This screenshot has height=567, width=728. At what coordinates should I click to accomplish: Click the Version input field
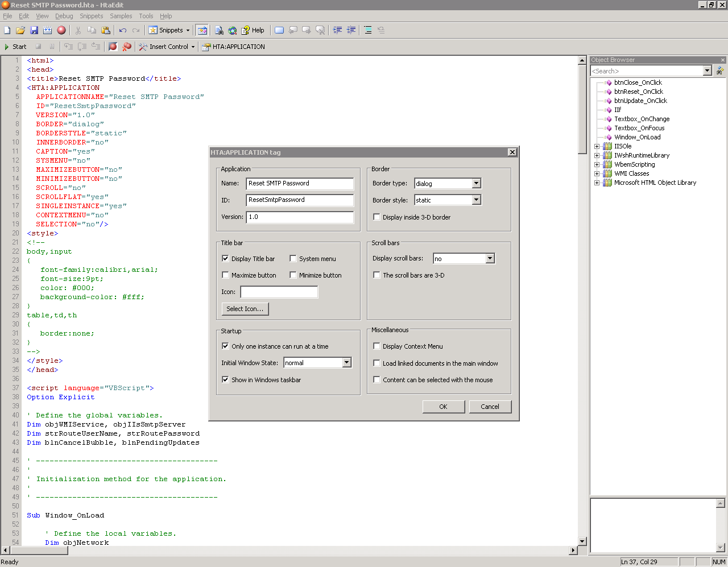click(x=300, y=217)
